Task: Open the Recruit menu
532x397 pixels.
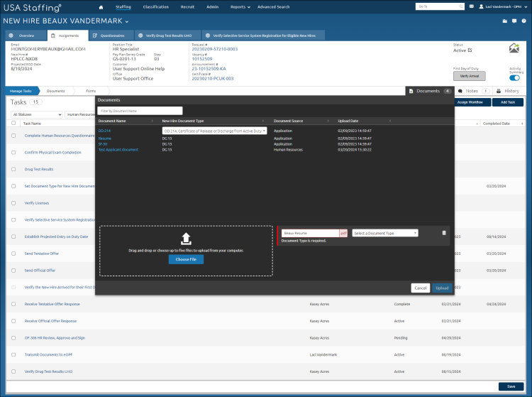Action: coord(187,7)
